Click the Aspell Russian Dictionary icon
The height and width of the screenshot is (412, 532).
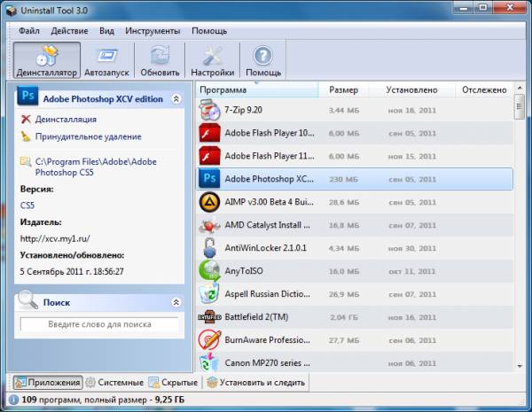[209, 293]
